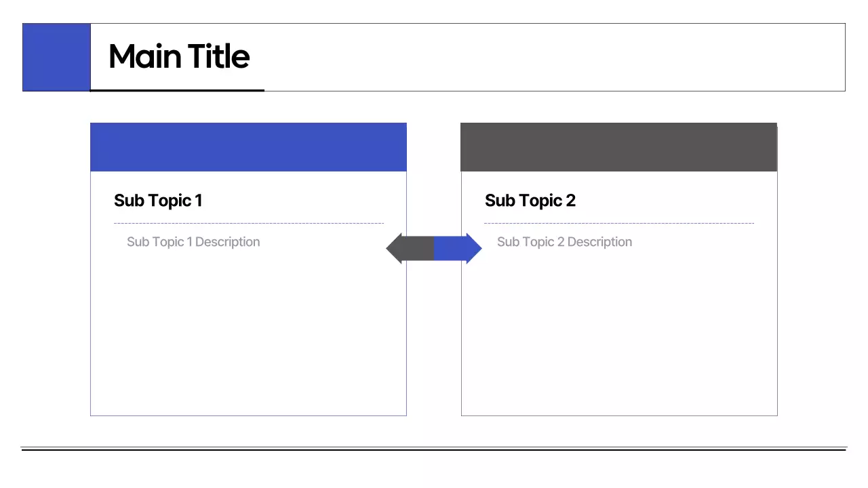Click the 'Sub Topic 1' heading text
The height and width of the screenshot is (488, 868).
pyautogui.click(x=158, y=201)
